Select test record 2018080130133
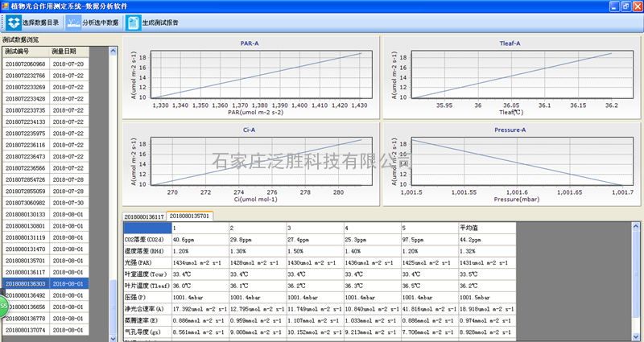Screen dimensions: 644x342 [x=46, y=214]
